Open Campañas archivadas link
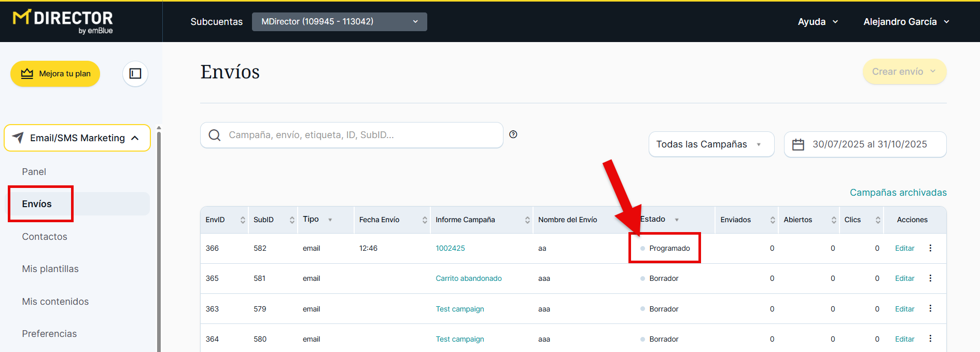This screenshot has width=980, height=352. click(x=898, y=193)
